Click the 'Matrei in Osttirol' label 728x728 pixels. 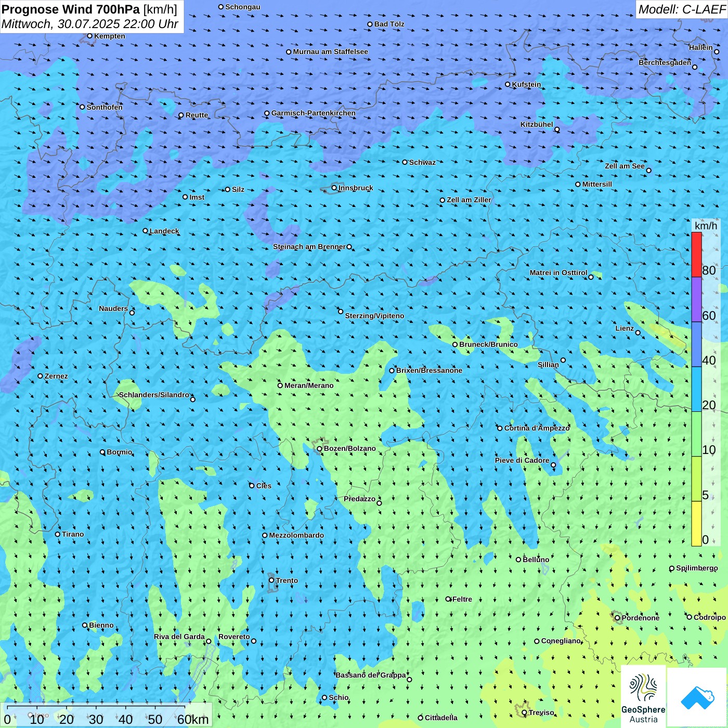pyautogui.click(x=558, y=272)
